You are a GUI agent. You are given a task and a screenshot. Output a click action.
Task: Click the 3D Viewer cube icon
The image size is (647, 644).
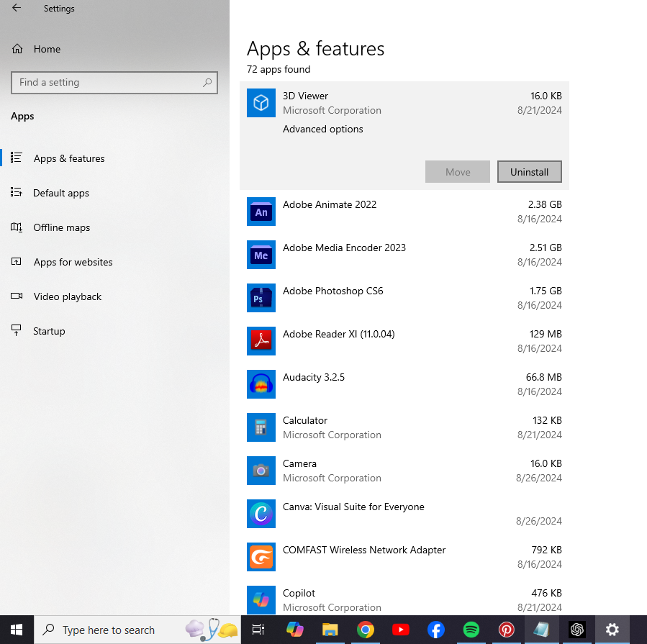coord(261,103)
